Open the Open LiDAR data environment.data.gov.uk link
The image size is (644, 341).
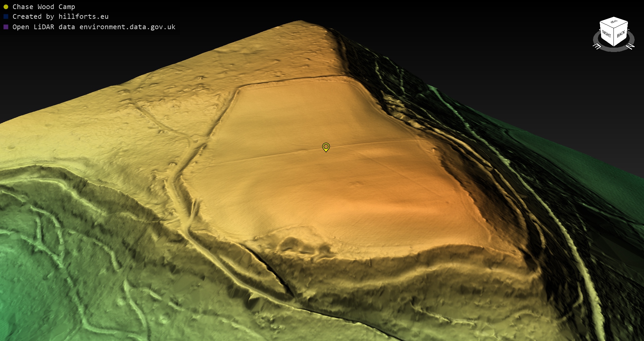pyautogui.click(x=94, y=27)
